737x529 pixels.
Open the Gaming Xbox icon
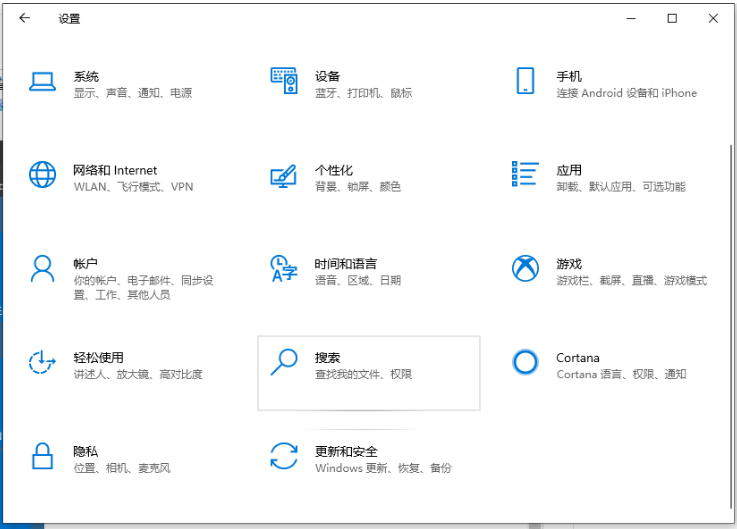[x=525, y=269]
